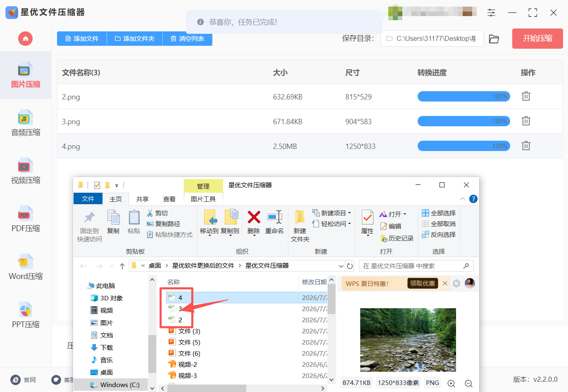Image resolution: width=568 pixels, height=392 pixels.
Task: Open 图片压缩 image compression module
Action: point(26,75)
